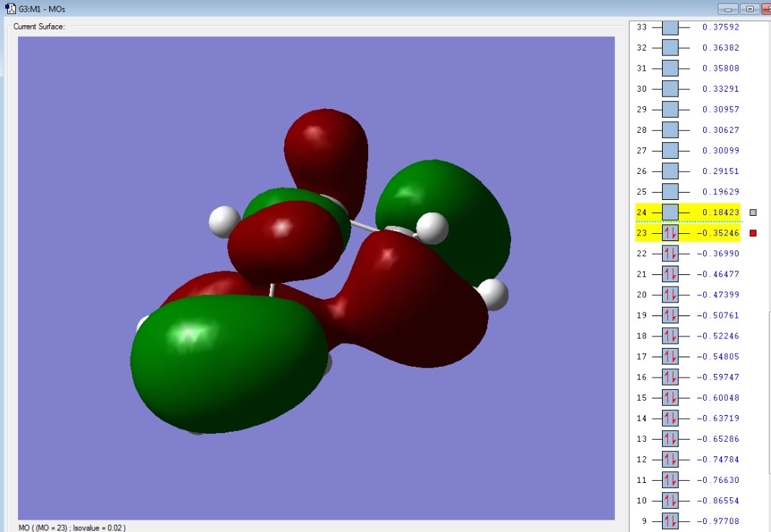Click energy value -0.47399
The width and height of the screenshot is (771, 532).
coord(718,295)
